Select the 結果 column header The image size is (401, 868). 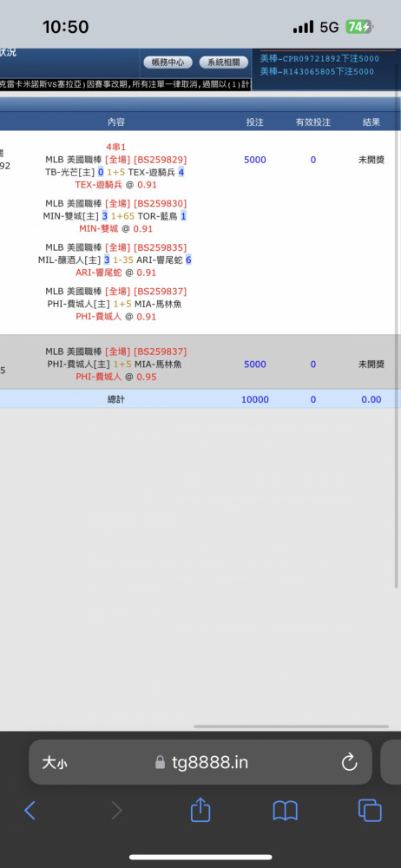tap(371, 122)
